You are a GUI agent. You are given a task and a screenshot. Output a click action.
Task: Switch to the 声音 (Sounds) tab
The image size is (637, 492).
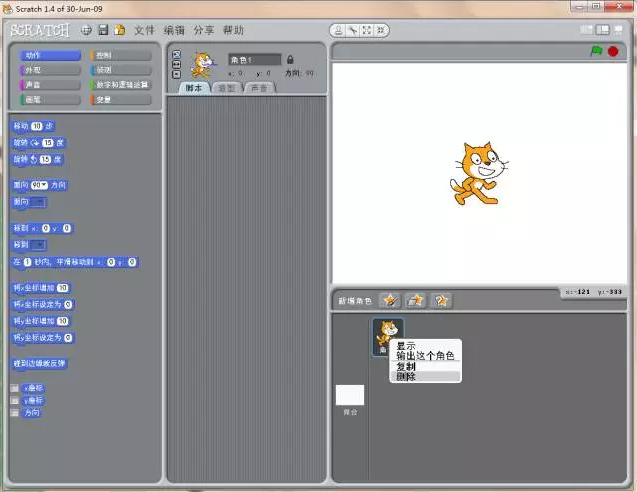coord(259,88)
